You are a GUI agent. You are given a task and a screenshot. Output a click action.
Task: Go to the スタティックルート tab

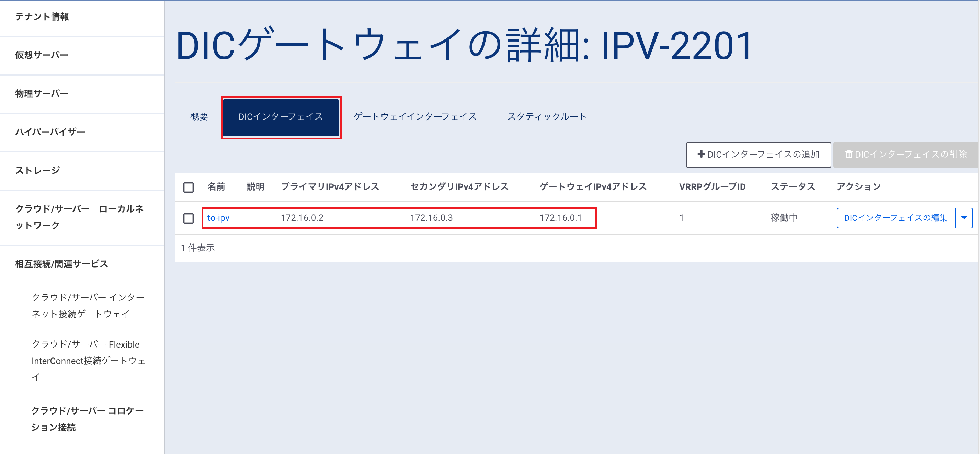click(547, 116)
